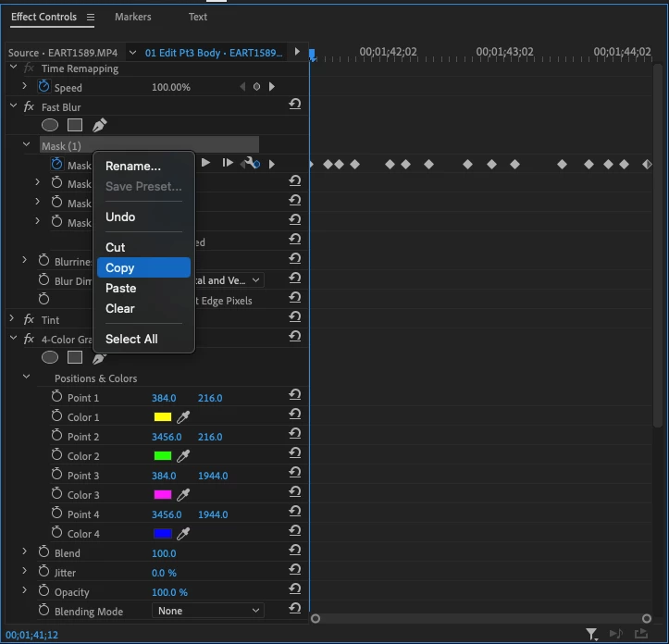Go to previous Speed keyframe
Image resolution: width=669 pixels, height=644 pixels.
242,87
